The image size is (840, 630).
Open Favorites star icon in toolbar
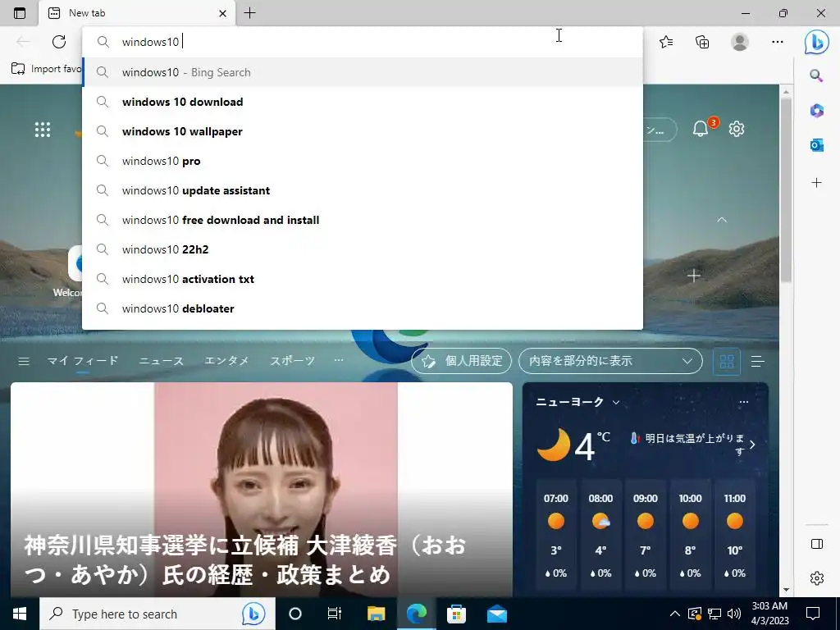click(666, 42)
